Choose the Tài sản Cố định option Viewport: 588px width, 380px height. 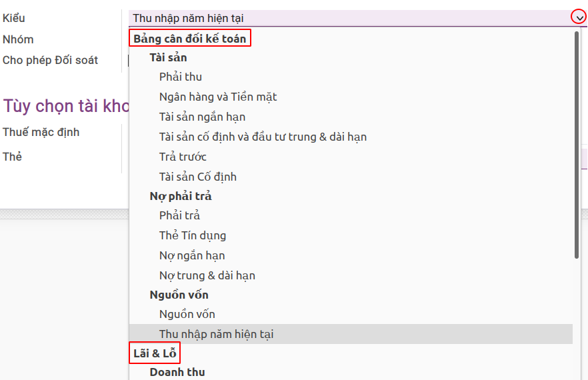[x=198, y=177]
